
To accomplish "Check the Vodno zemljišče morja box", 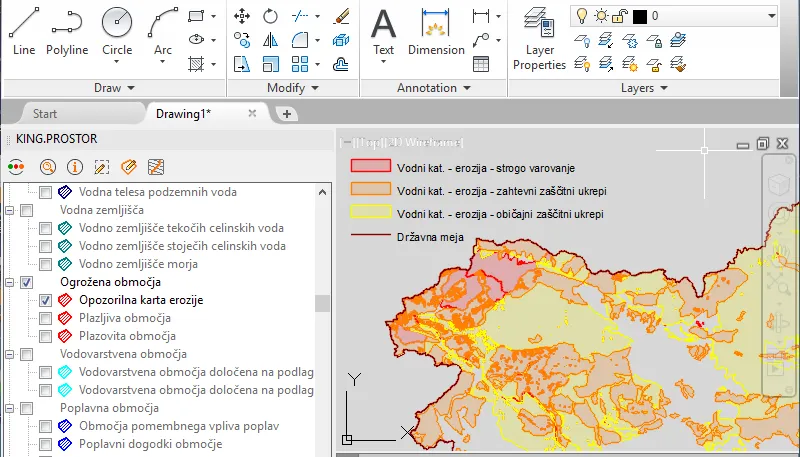I will (x=45, y=264).
